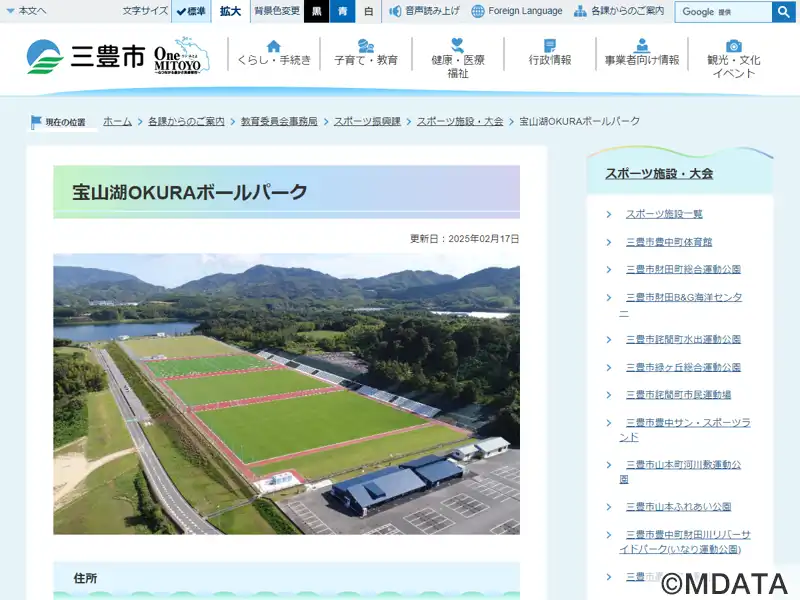Open スポーツ施設・大会 breadcrumb link

(x=460, y=121)
